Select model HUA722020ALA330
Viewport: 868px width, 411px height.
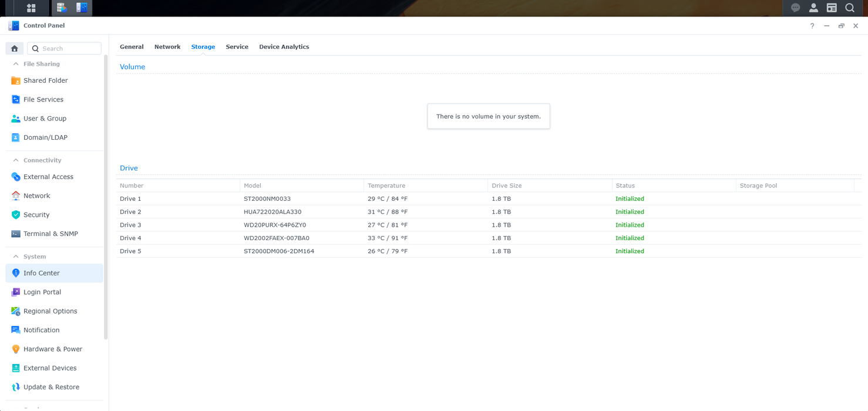(x=272, y=212)
